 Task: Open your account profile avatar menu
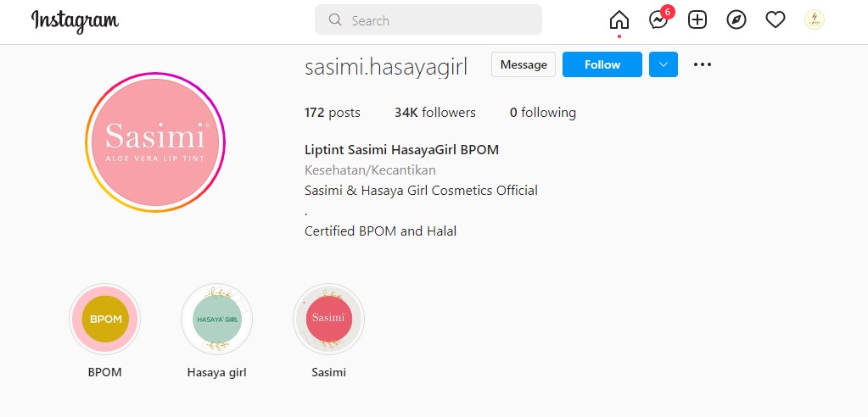point(815,19)
